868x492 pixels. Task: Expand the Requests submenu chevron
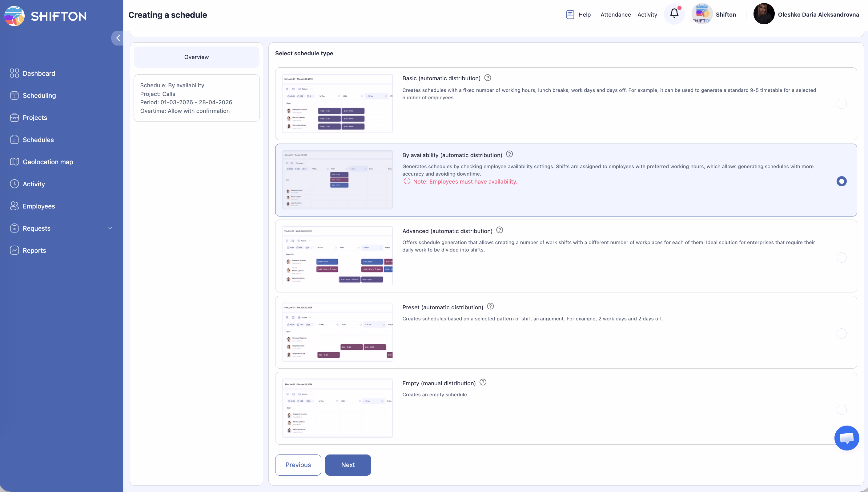(110, 228)
